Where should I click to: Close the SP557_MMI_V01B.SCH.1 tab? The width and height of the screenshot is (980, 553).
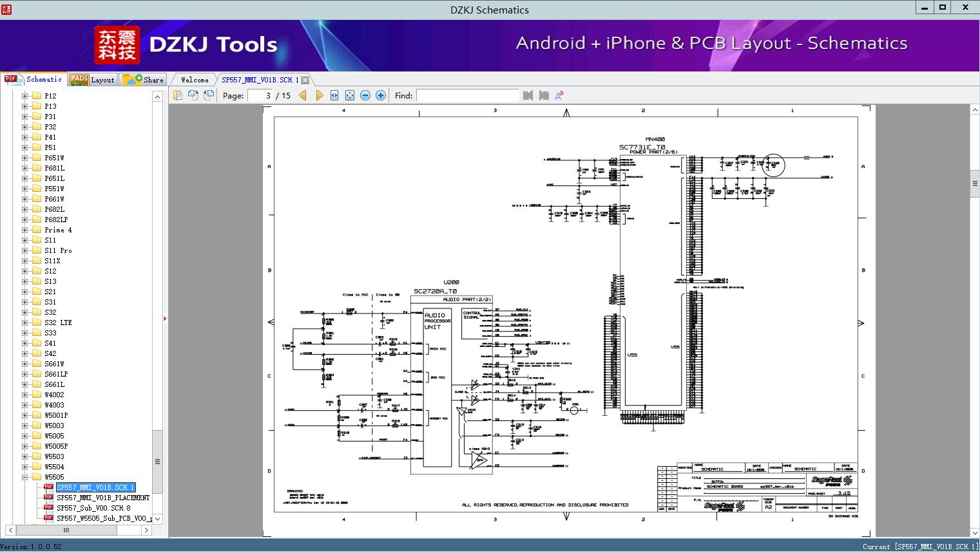(x=305, y=80)
